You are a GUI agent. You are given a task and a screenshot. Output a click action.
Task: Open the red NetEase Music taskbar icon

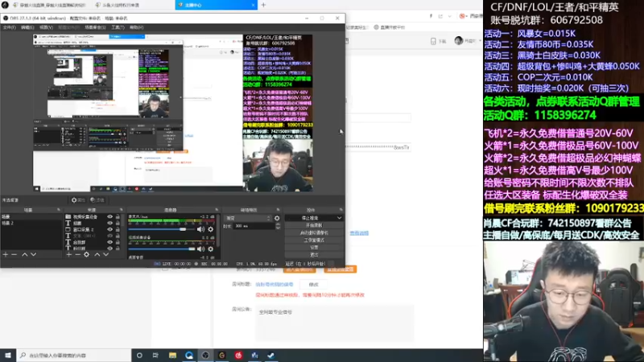[x=238, y=356]
